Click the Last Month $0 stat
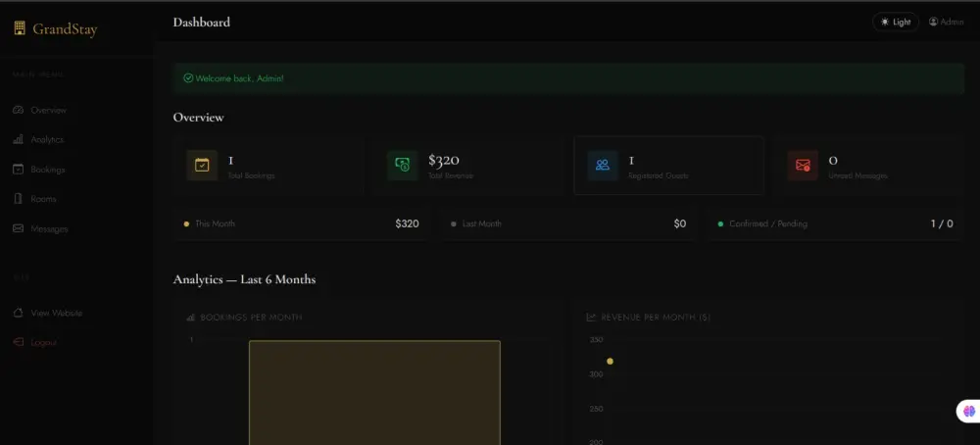Image resolution: width=980 pixels, height=445 pixels. point(568,223)
